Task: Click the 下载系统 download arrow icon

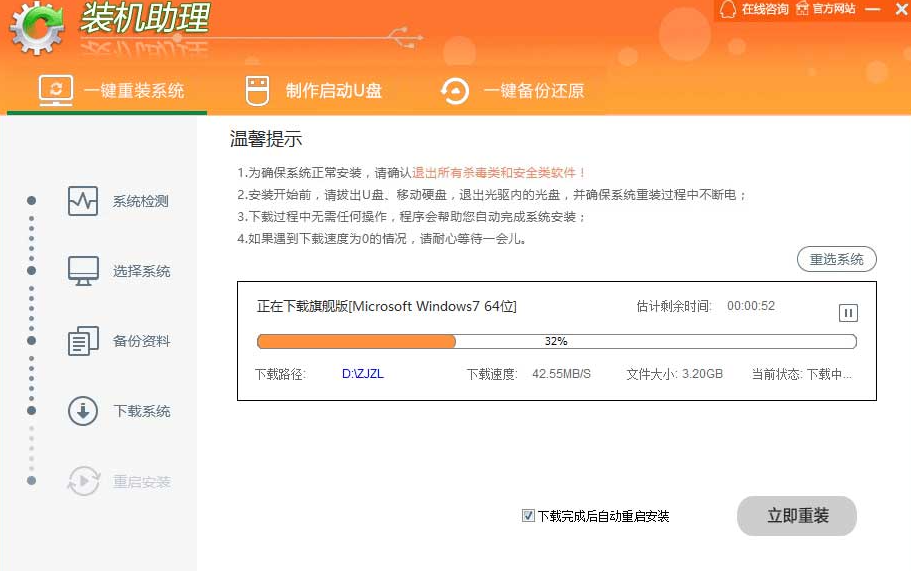Action: coord(83,411)
